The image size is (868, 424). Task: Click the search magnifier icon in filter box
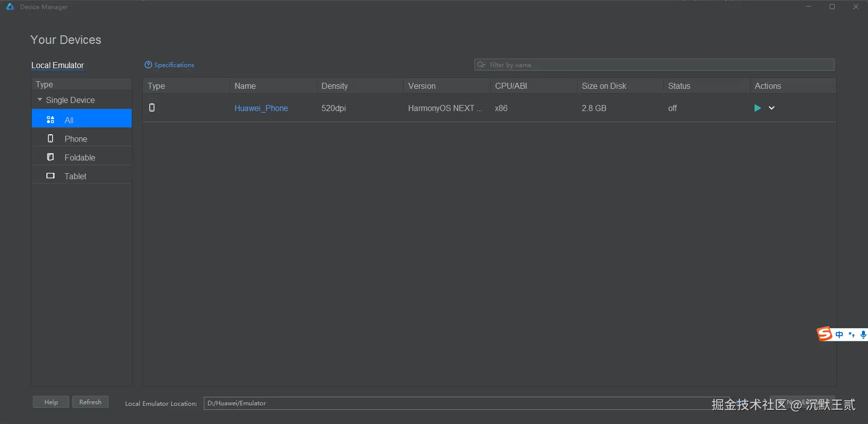481,65
